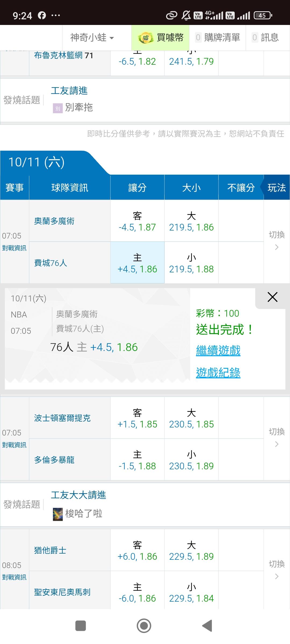Tap 繼續遊戲 link

pyautogui.click(x=218, y=350)
